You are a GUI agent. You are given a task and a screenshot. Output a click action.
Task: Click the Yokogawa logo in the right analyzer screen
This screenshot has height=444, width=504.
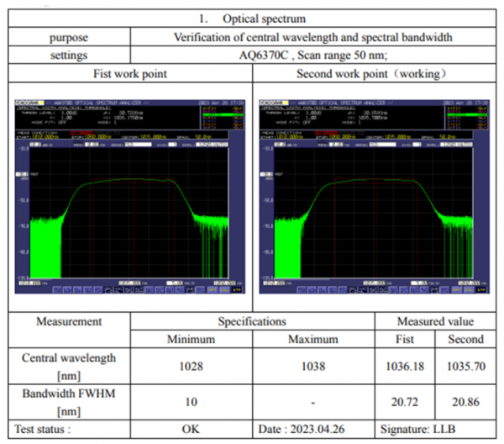click(272, 103)
